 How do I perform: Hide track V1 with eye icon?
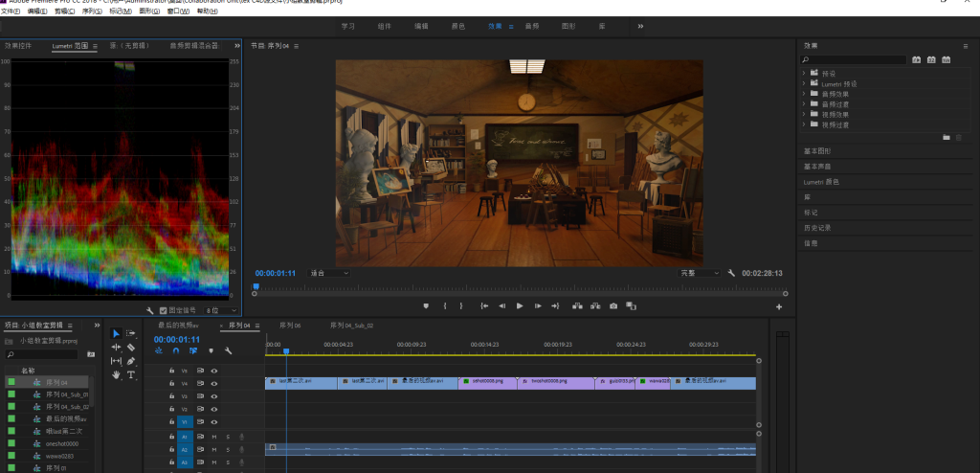pos(213,422)
